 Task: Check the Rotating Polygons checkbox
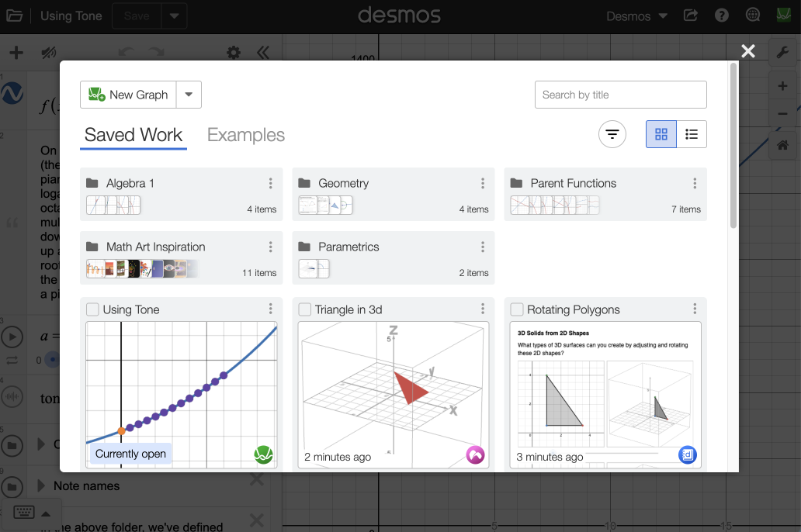(x=516, y=309)
